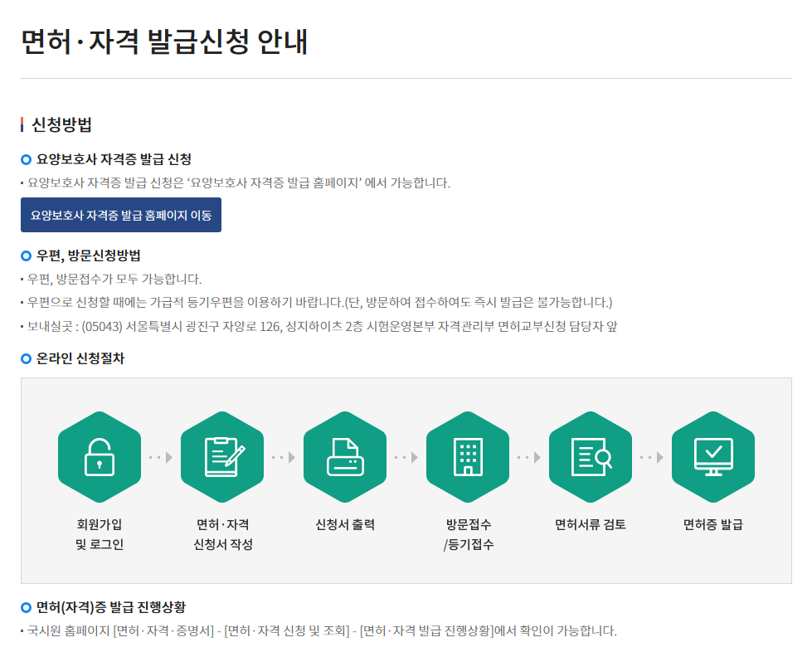Viewport: 812px width, 652px height.
Task: Select the lock icon for 회원가입 및 로그인
Action: point(100,456)
